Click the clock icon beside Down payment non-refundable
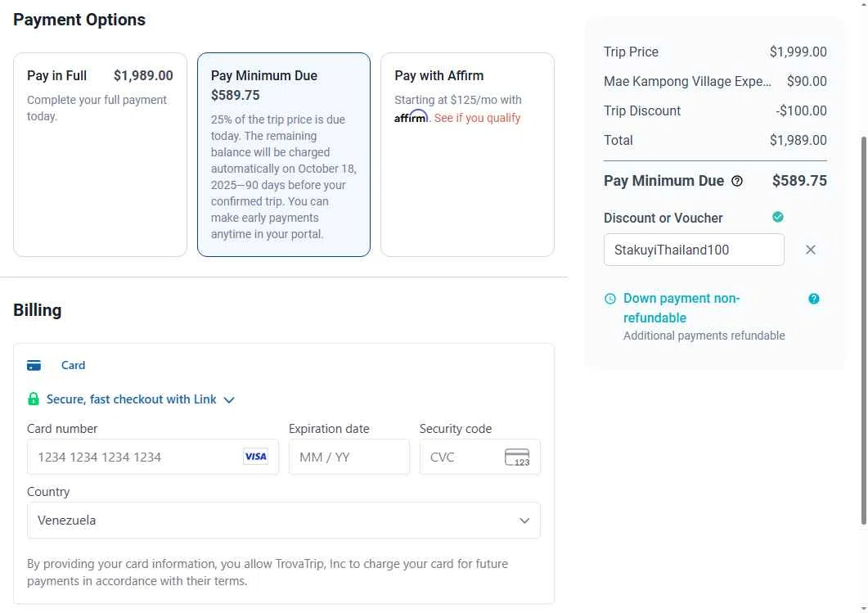 pyautogui.click(x=610, y=299)
